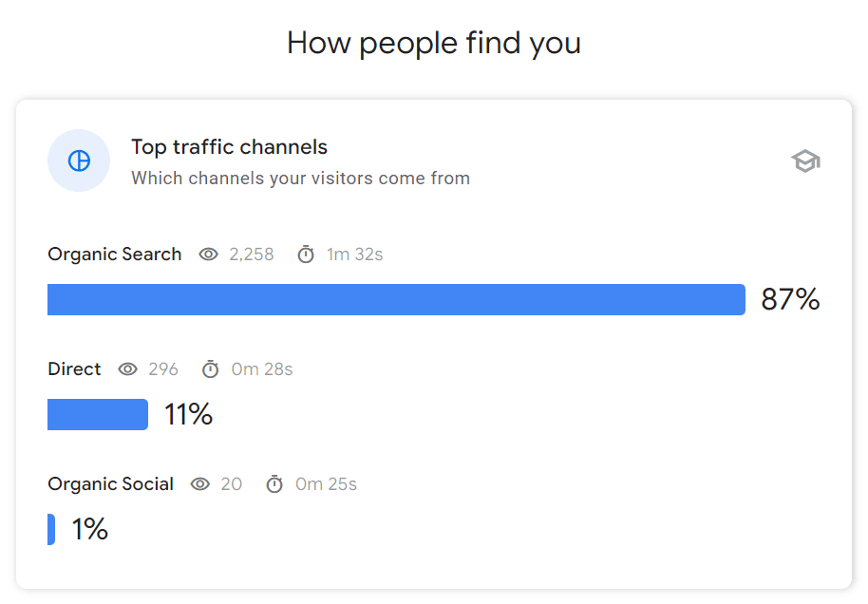Click the Direct 11% blue bar

pyautogui.click(x=98, y=414)
